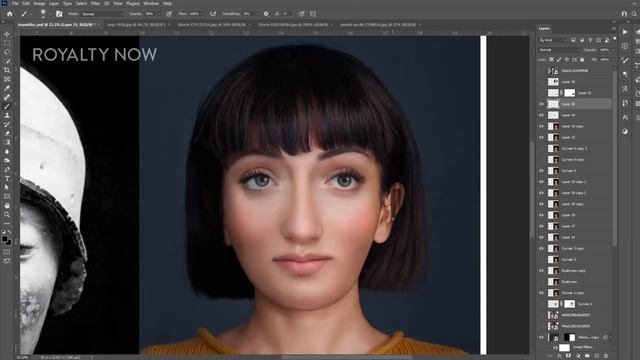Toggle Smart Filters visibility eye
This screenshot has width=640, height=360.
(x=555, y=348)
